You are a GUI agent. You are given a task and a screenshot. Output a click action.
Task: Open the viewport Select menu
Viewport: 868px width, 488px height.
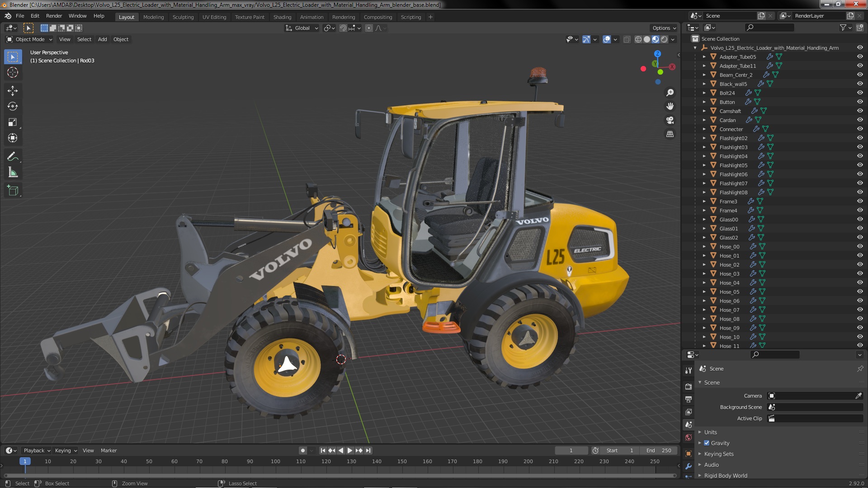point(84,39)
